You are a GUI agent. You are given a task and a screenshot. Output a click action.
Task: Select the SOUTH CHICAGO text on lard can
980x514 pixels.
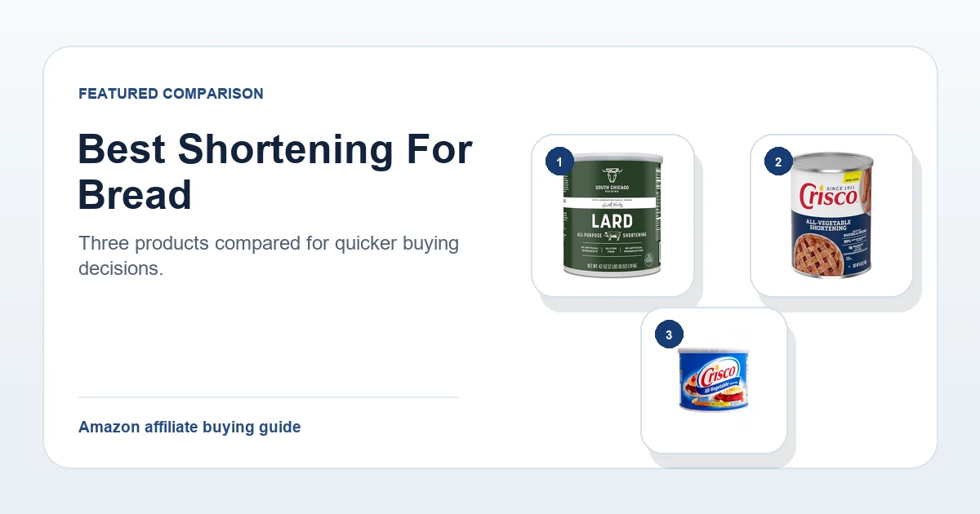coord(612,186)
